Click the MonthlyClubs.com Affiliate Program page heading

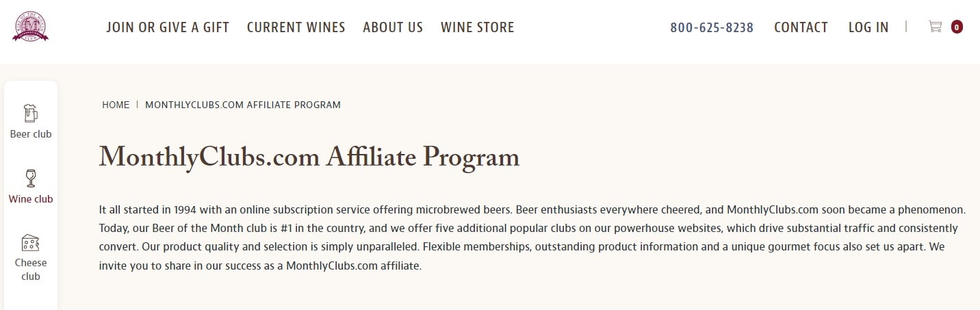(x=309, y=157)
